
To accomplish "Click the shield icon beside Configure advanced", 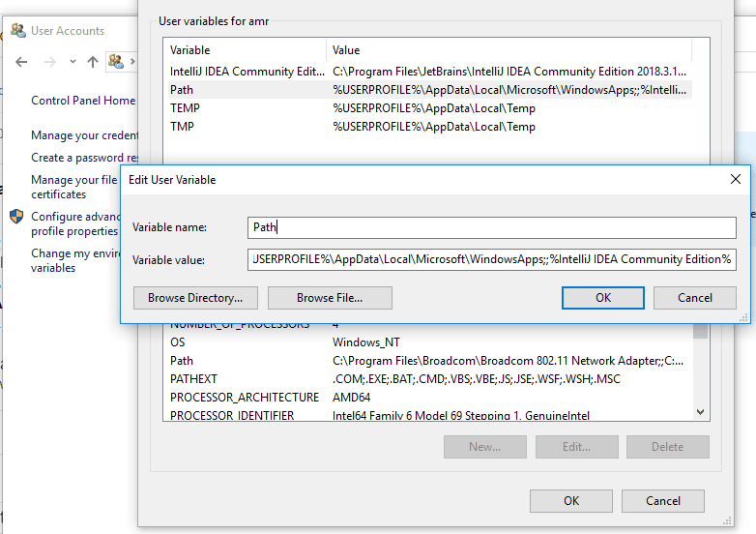I will coord(16,216).
